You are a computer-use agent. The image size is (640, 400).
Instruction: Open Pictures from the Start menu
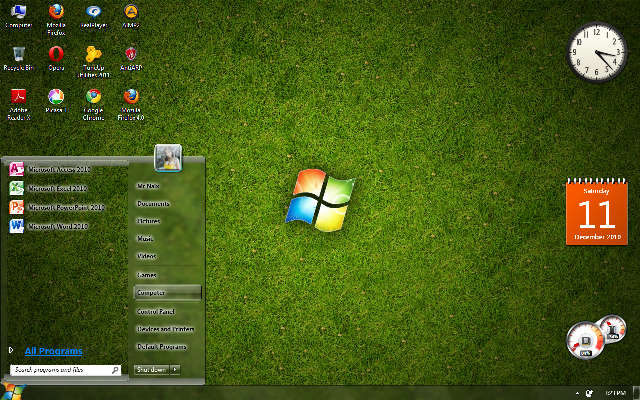tap(149, 221)
